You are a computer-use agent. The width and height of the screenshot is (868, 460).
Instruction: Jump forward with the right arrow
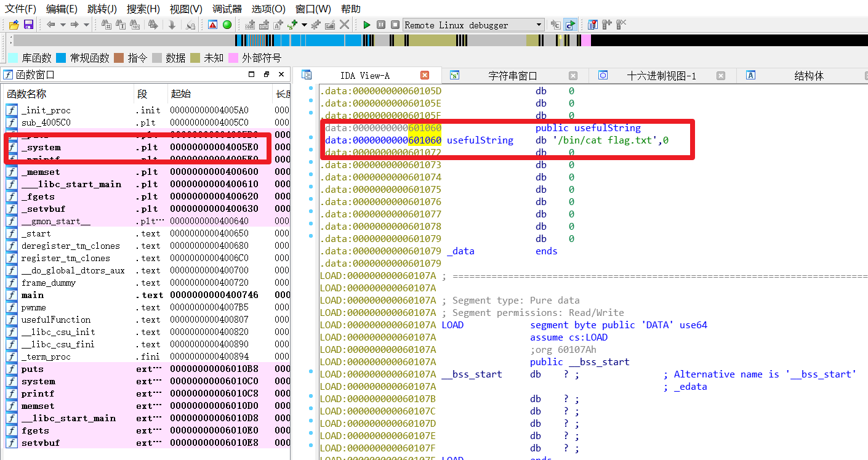(x=74, y=25)
